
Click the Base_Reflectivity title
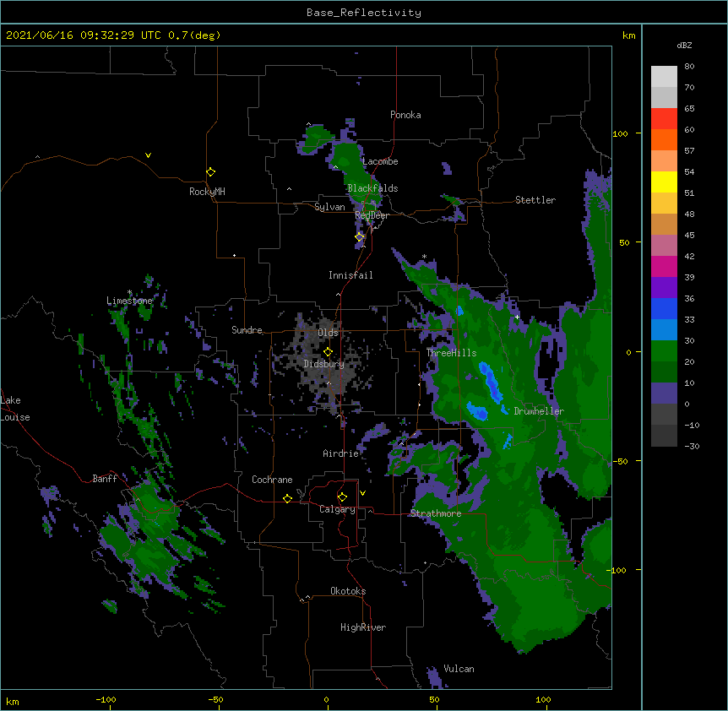364,13
